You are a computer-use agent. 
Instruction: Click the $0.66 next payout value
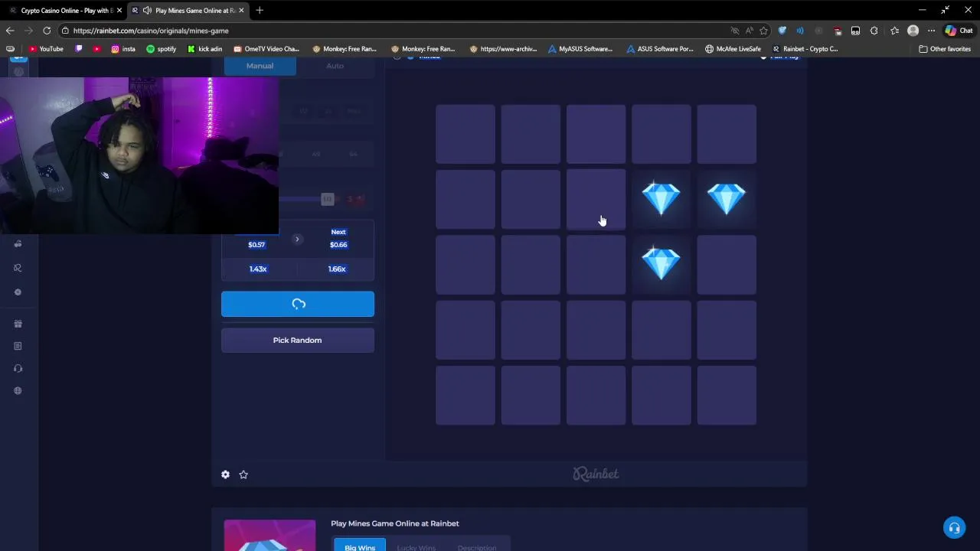[x=338, y=245]
